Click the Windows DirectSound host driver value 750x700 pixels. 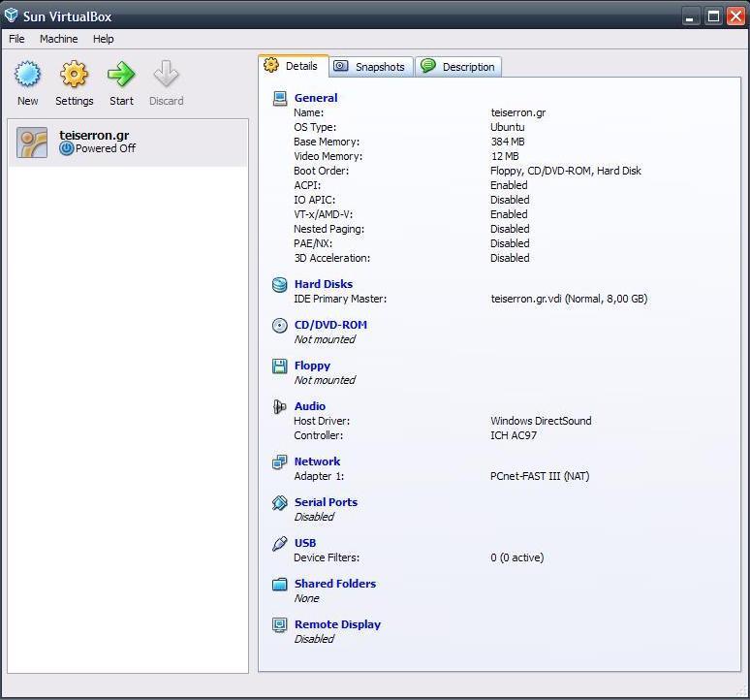tap(541, 421)
